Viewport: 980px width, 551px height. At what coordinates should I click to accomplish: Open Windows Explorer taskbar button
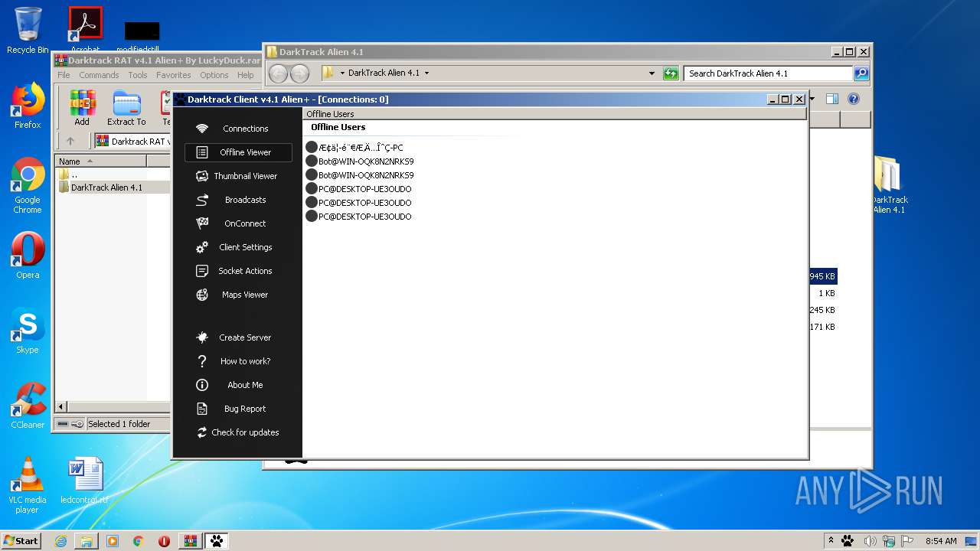point(87,541)
